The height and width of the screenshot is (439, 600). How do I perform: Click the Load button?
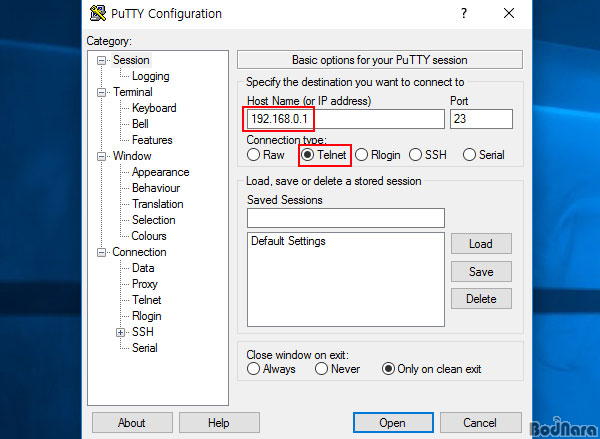481,244
